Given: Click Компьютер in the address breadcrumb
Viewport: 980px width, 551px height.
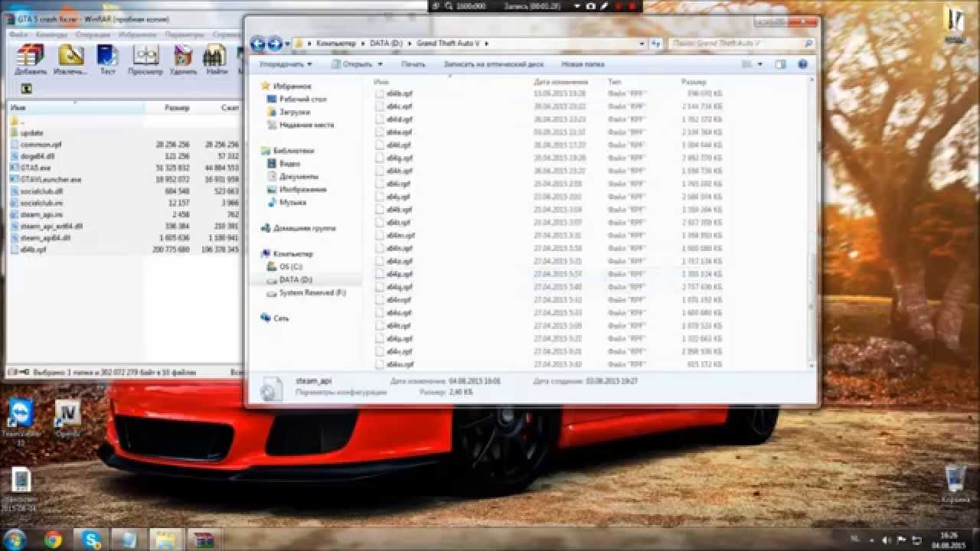Looking at the screenshot, I should tap(337, 44).
